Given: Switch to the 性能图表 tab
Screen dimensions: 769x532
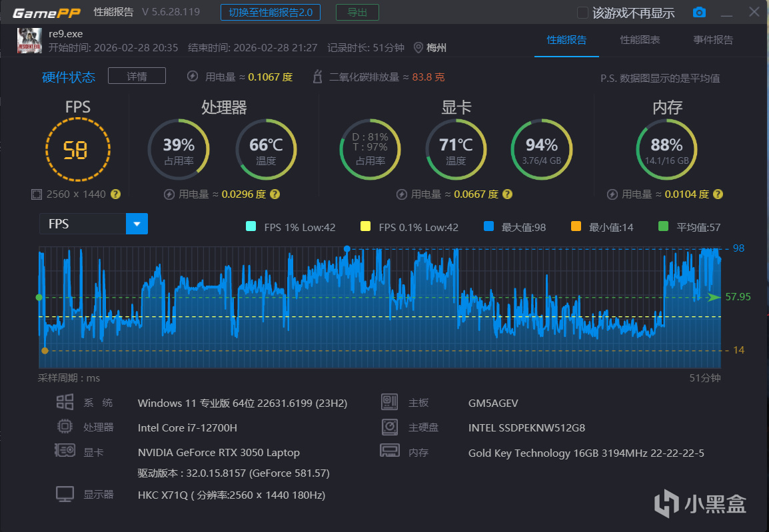Looking at the screenshot, I should click(x=640, y=40).
